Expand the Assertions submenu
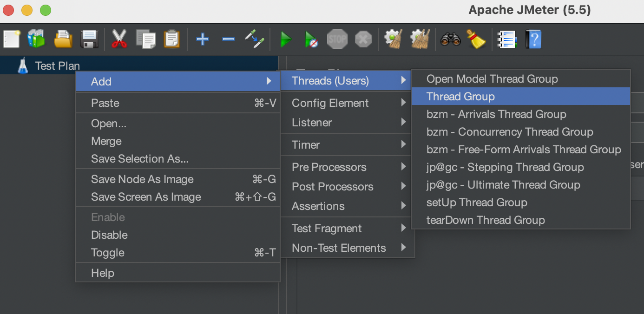Image resolution: width=644 pixels, height=314 pixels. (346, 206)
